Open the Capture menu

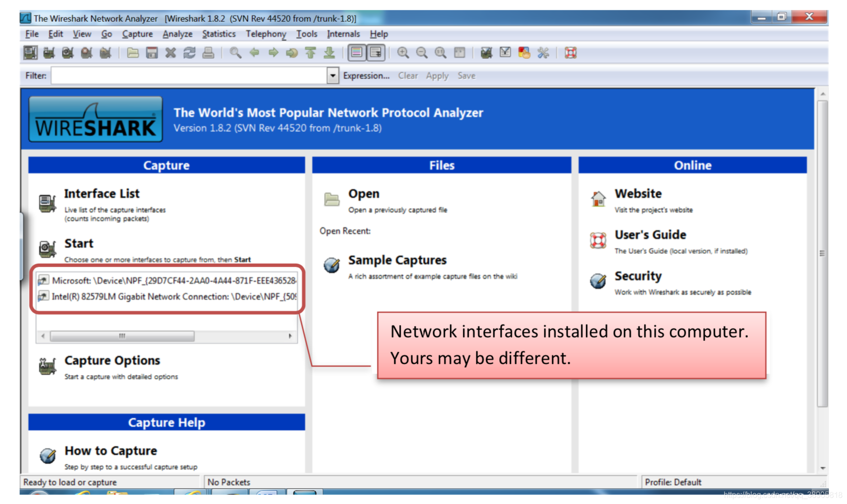pos(137,34)
